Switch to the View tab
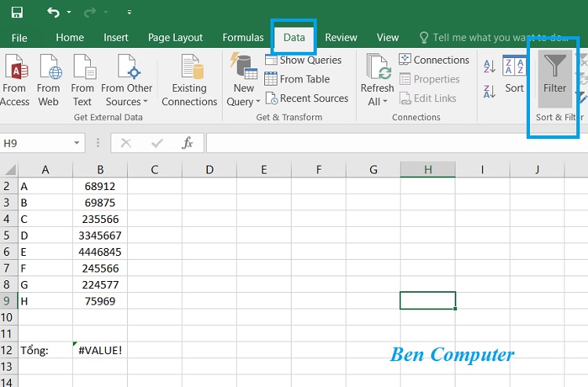588x387 pixels. click(x=388, y=38)
